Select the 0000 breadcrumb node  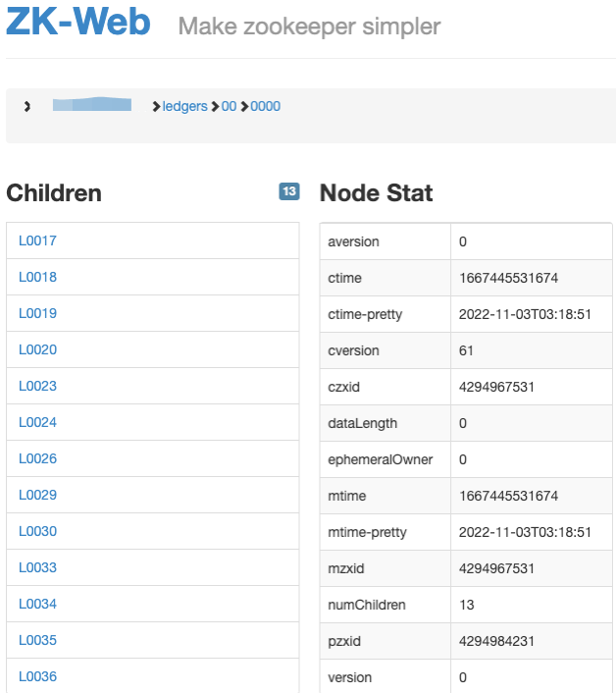[265, 106]
